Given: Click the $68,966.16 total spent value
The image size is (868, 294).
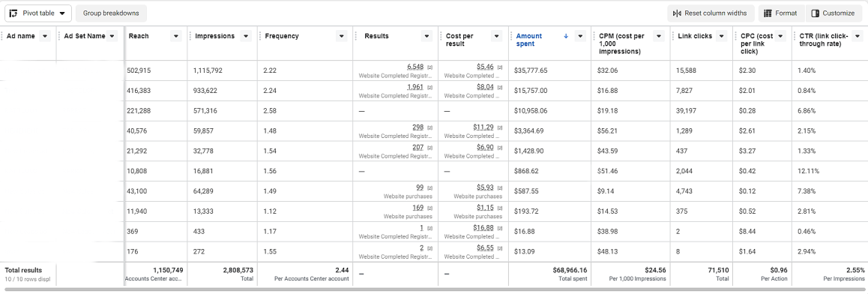Looking at the screenshot, I should [570, 270].
